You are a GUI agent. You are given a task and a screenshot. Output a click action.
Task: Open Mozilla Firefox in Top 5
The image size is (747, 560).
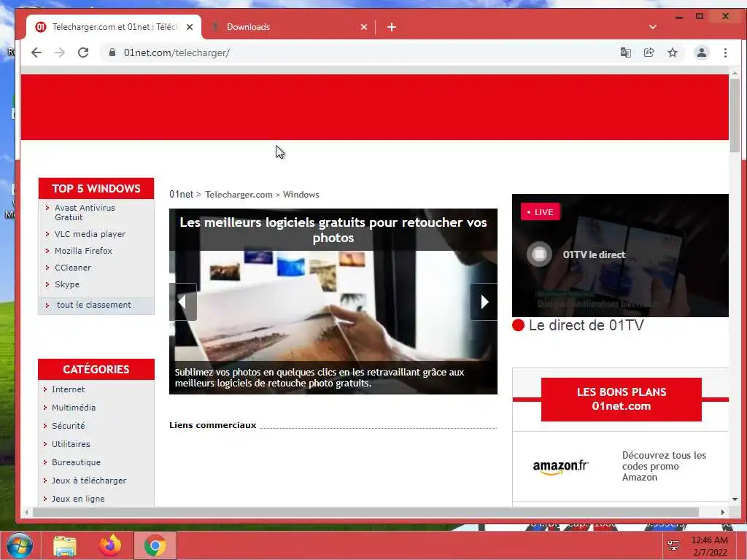[83, 251]
